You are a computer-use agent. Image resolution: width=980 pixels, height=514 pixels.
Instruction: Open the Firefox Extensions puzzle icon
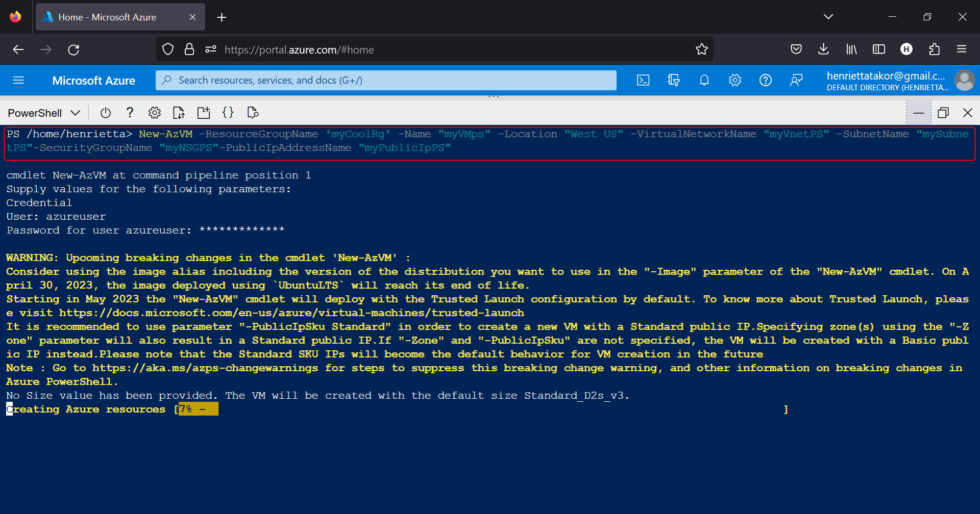pyautogui.click(x=934, y=49)
